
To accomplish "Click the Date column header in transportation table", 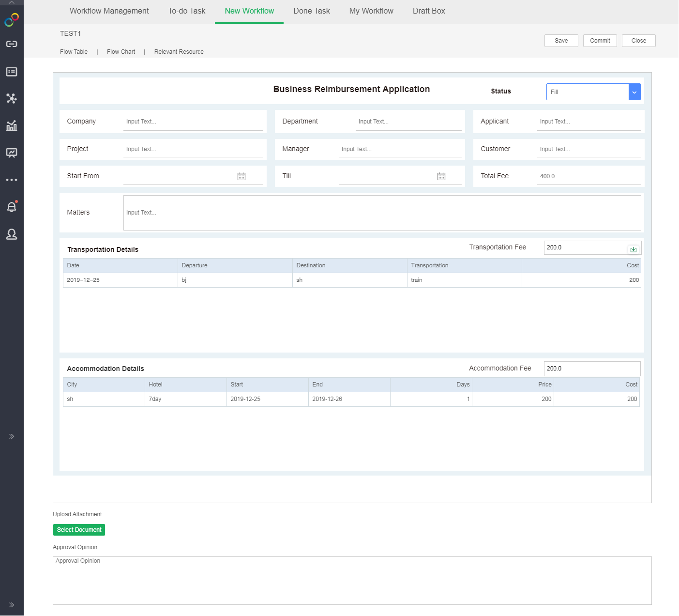I will tap(121, 266).
